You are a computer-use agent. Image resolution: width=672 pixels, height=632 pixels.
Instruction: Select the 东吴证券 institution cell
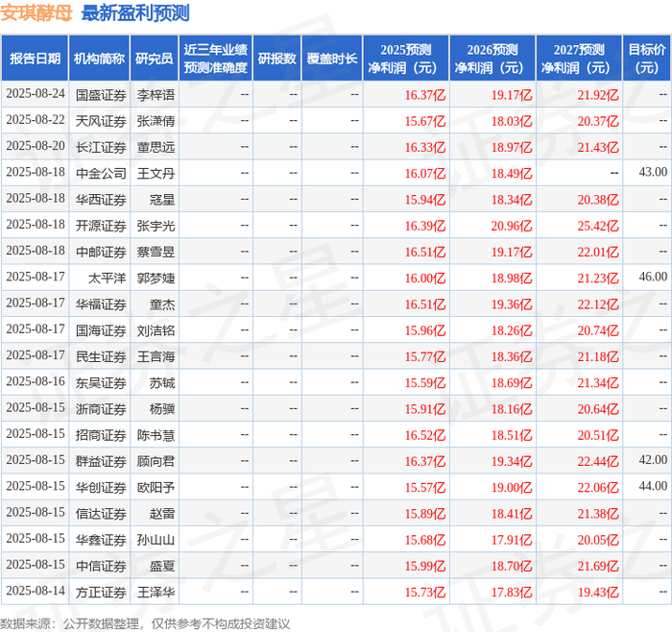pyautogui.click(x=101, y=382)
